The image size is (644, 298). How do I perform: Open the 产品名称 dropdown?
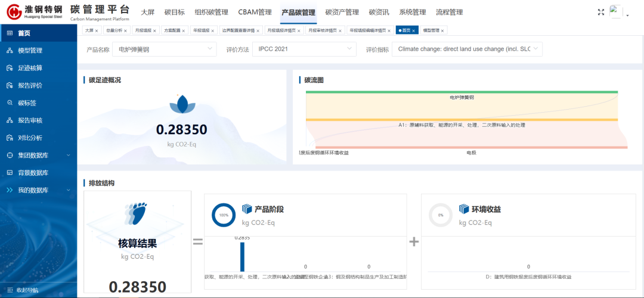click(165, 49)
